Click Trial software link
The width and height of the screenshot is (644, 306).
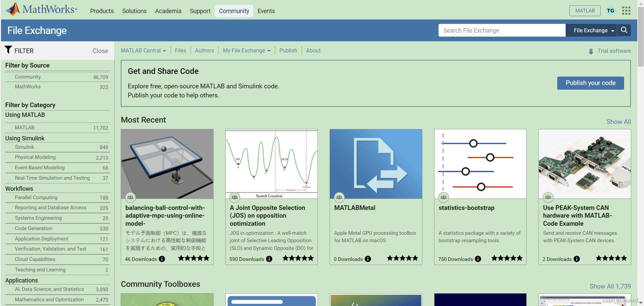[x=614, y=51]
